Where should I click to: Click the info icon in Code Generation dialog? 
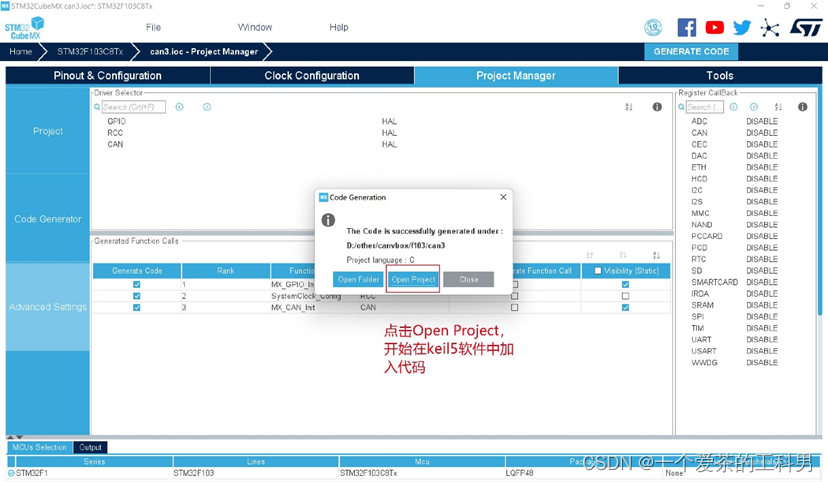pos(328,220)
